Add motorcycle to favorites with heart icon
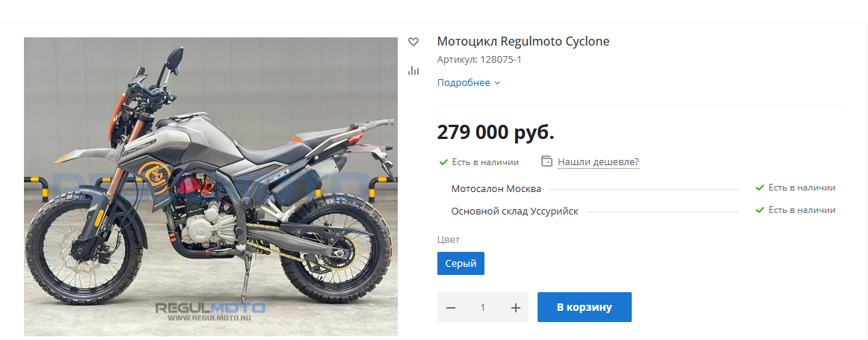The width and height of the screenshot is (868, 340). point(413,41)
